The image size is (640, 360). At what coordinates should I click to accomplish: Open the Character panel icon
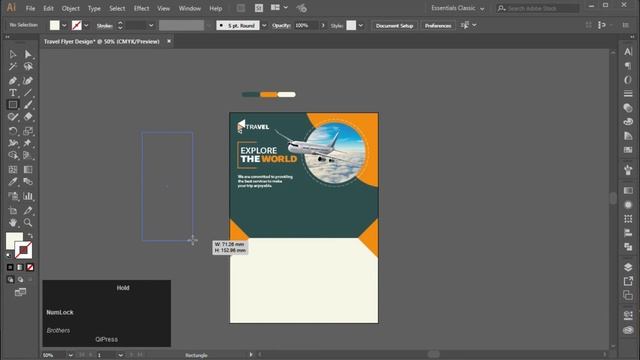[x=628, y=52]
